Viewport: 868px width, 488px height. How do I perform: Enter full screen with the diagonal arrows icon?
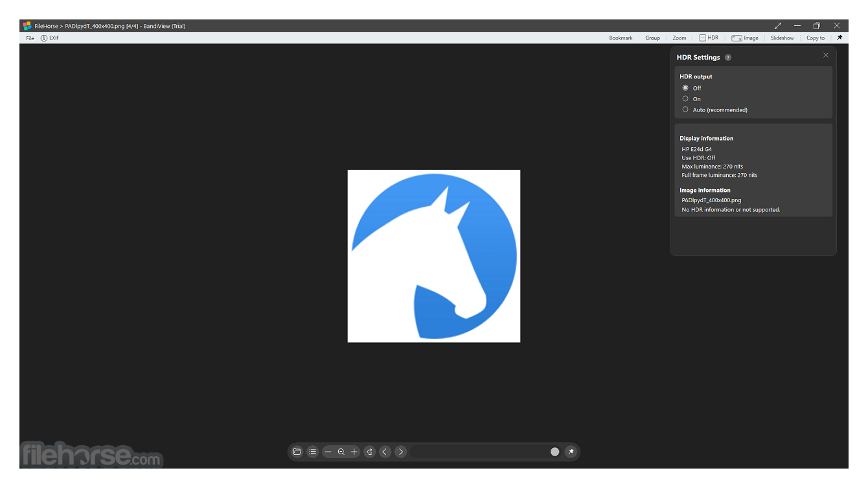(778, 26)
